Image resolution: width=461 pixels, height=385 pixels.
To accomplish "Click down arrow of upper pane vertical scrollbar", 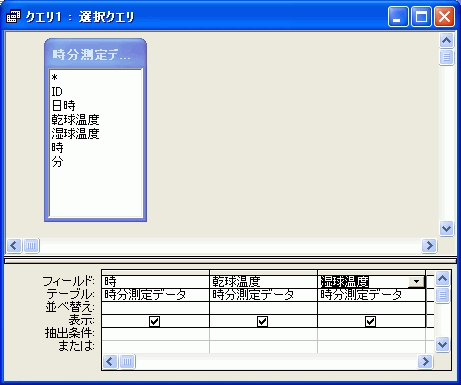I will (x=446, y=229).
